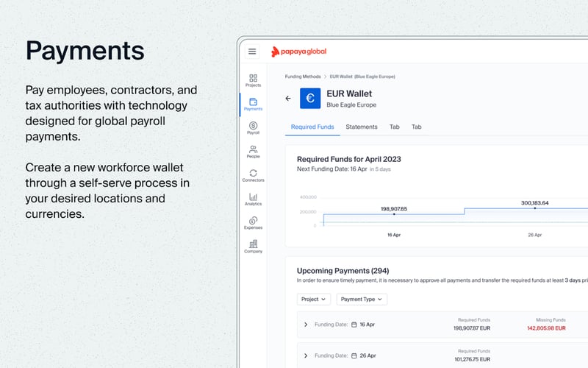Image resolution: width=588 pixels, height=368 pixels.
Task: Click Required Funds for April 2023 heading
Action: (x=348, y=159)
